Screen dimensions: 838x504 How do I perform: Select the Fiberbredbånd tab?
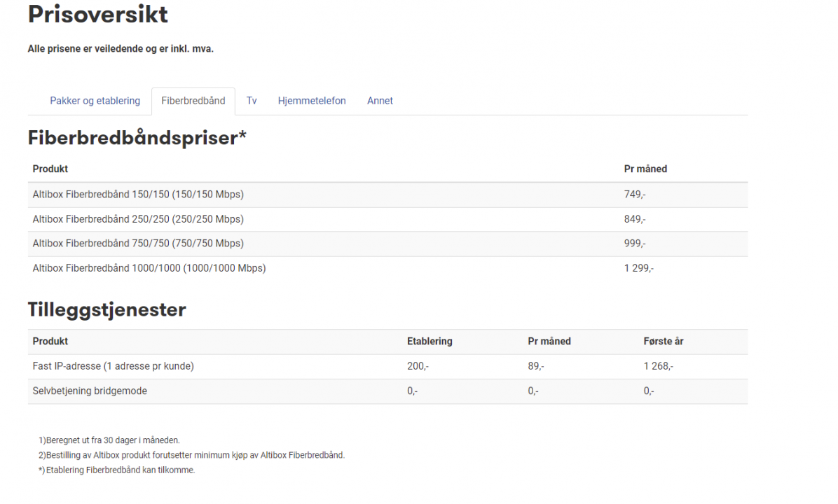[193, 101]
